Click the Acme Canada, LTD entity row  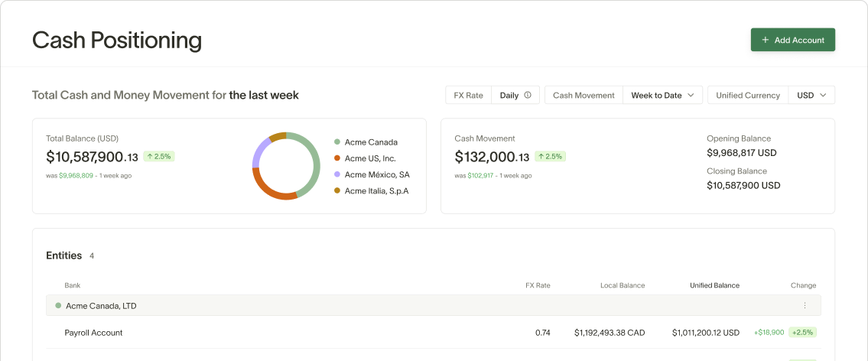click(434, 306)
